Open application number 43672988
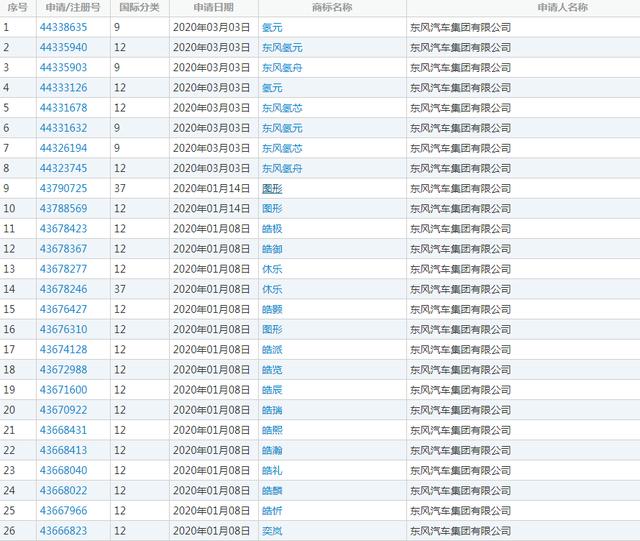640x541 pixels. click(x=63, y=370)
